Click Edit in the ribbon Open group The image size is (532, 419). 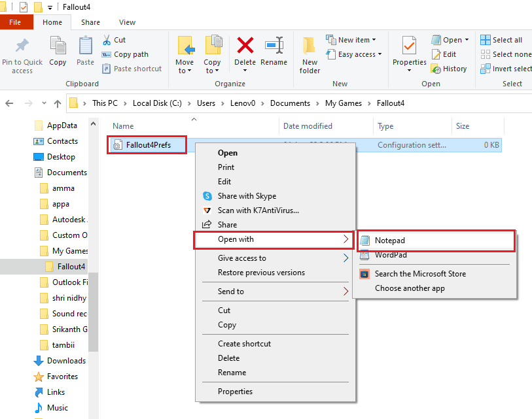(444, 54)
